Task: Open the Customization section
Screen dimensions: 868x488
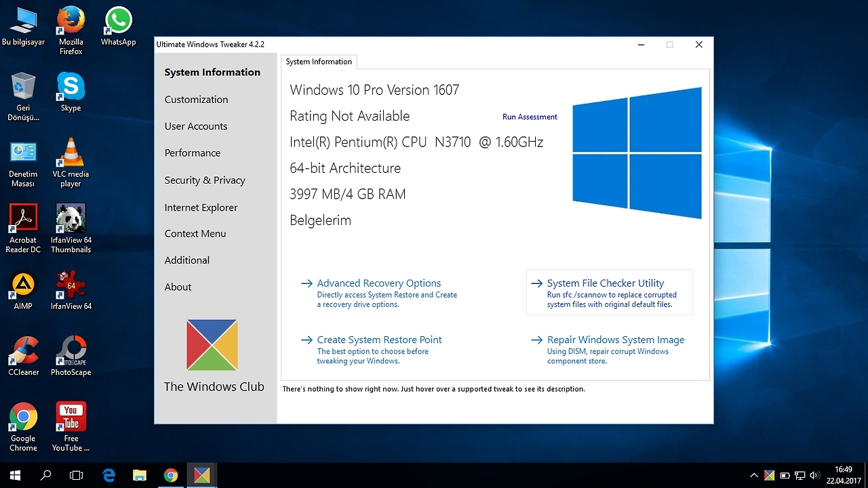Action: [196, 100]
